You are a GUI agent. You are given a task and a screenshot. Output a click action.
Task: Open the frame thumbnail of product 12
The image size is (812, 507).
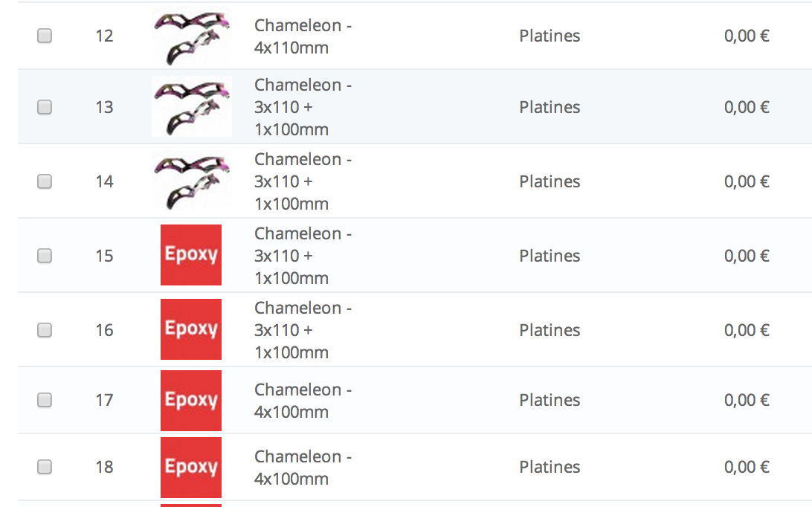[x=192, y=36]
